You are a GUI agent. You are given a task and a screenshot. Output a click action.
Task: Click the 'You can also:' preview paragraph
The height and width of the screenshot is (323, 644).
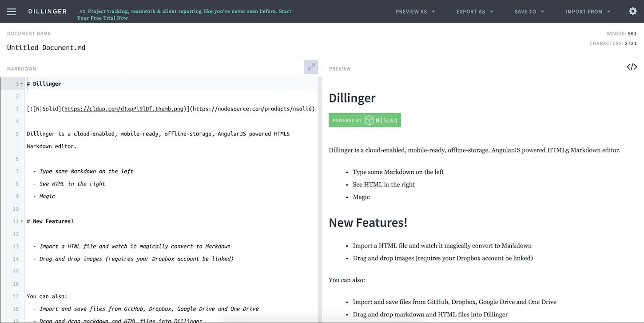(x=347, y=280)
